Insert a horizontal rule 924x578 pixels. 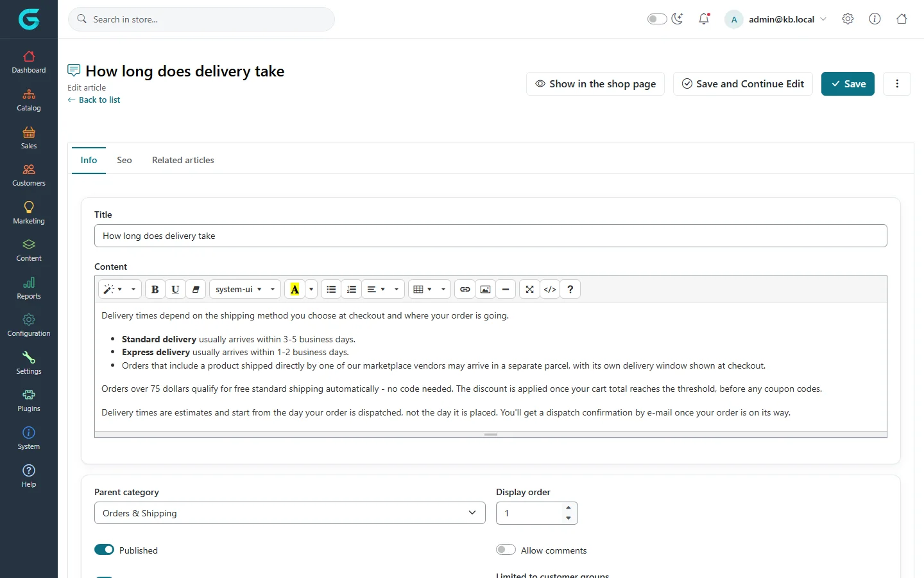point(506,290)
